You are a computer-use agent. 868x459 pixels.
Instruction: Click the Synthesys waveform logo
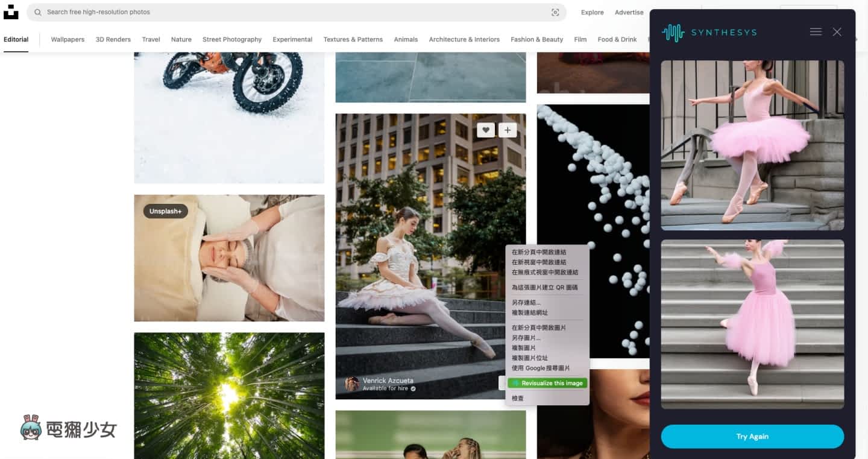673,33
